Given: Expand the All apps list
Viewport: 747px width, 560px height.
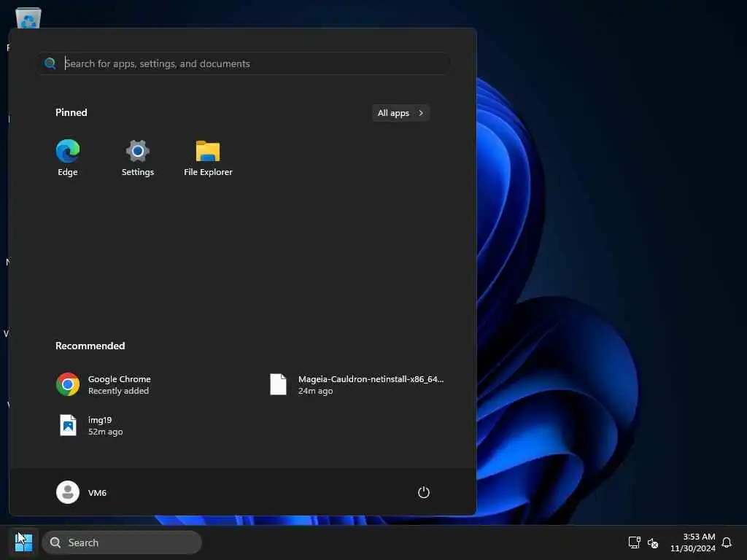Looking at the screenshot, I should click(x=400, y=113).
